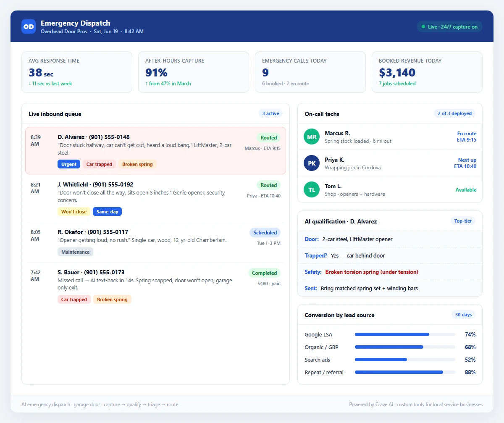Image resolution: width=504 pixels, height=423 pixels.
Task: Click the Maintenance tag
Action: [75, 252]
